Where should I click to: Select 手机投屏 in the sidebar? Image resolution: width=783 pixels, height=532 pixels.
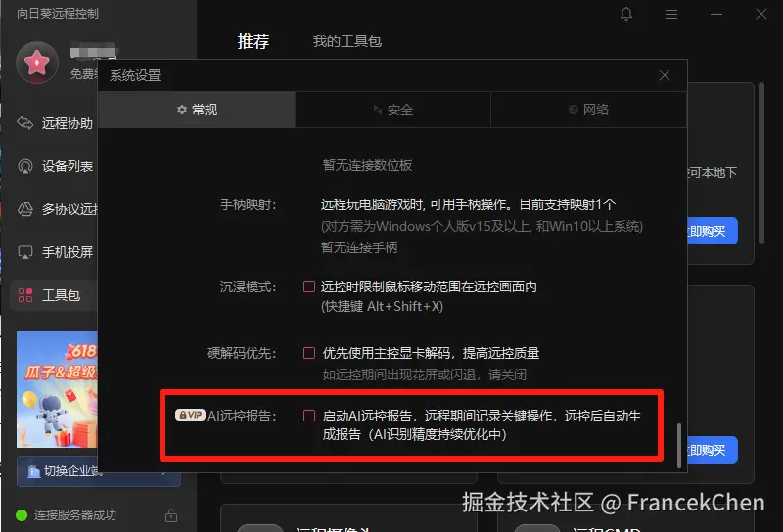click(x=55, y=252)
